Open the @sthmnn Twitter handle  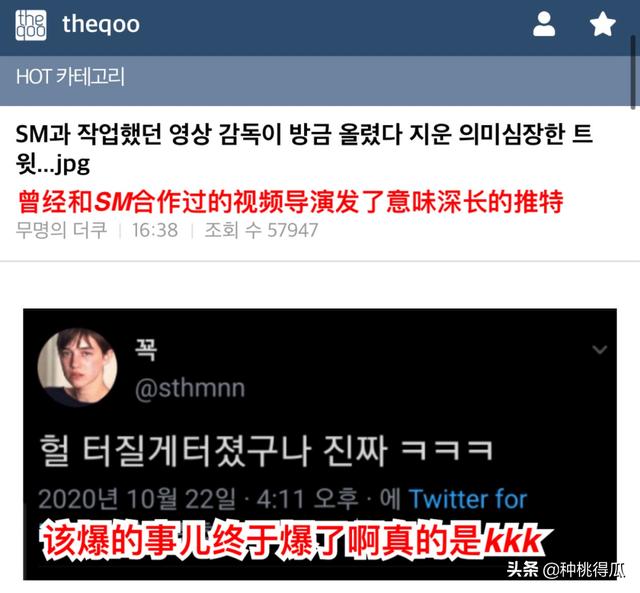click(x=190, y=388)
